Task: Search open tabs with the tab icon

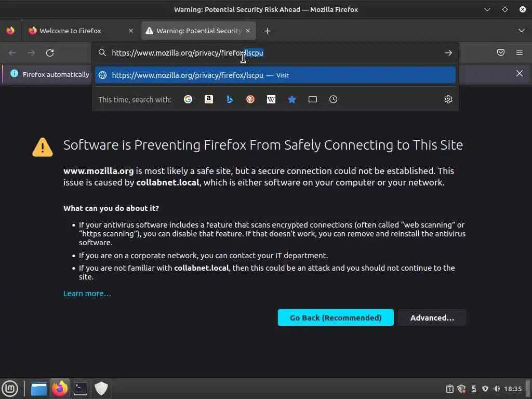Action: tap(312, 99)
